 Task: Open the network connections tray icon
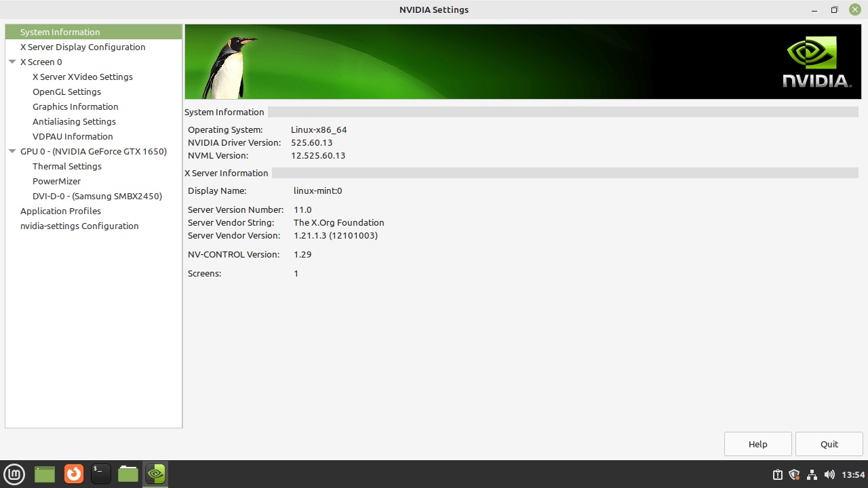[x=812, y=474]
